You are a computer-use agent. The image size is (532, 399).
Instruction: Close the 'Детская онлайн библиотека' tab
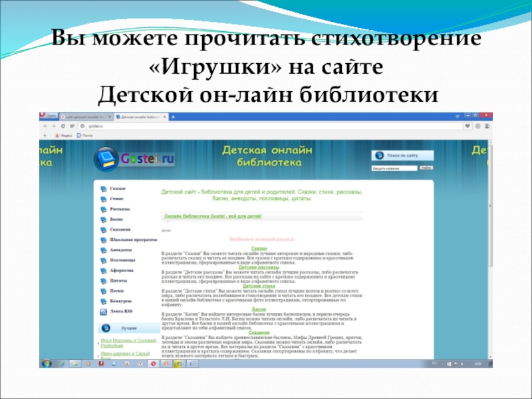pyautogui.click(x=165, y=117)
